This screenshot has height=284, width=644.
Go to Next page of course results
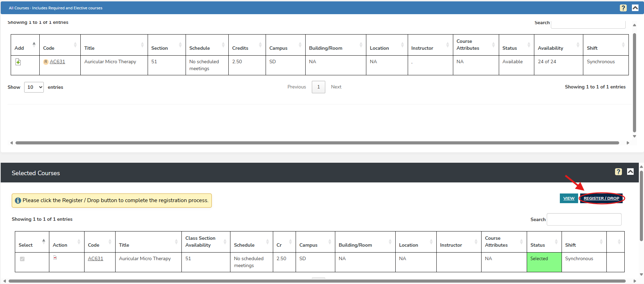coord(336,87)
